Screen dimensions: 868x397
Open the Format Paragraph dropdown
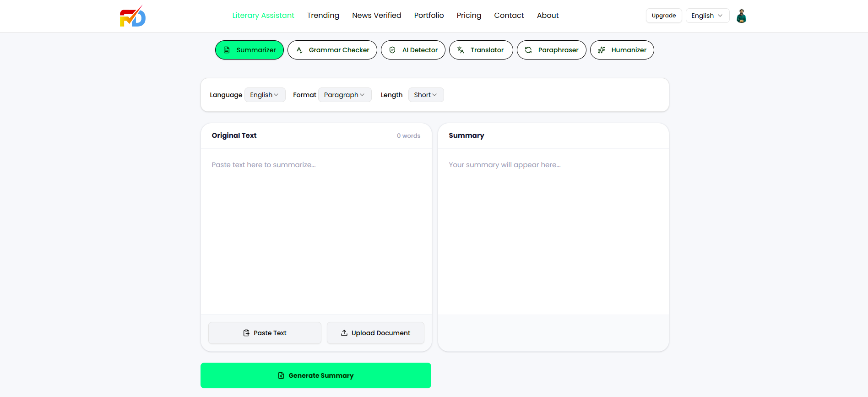point(344,95)
